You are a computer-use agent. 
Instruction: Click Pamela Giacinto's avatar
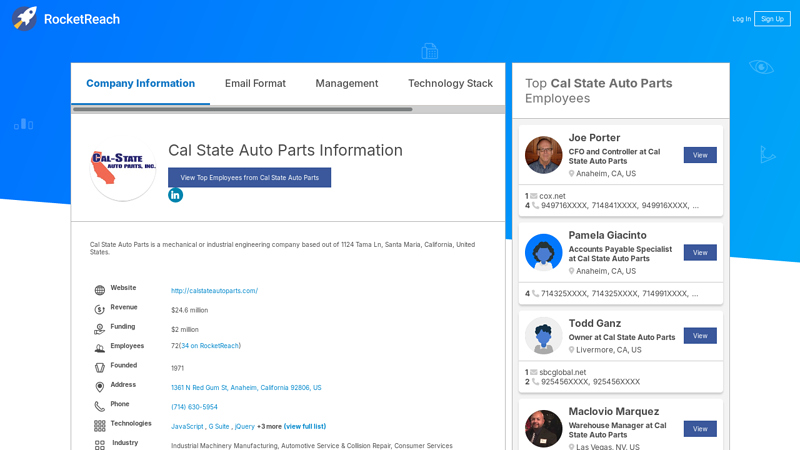click(543, 252)
